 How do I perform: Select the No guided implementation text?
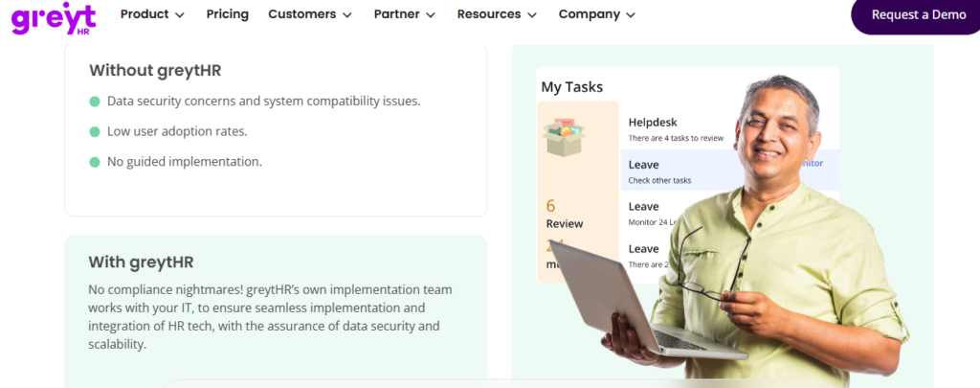click(x=185, y=162)
